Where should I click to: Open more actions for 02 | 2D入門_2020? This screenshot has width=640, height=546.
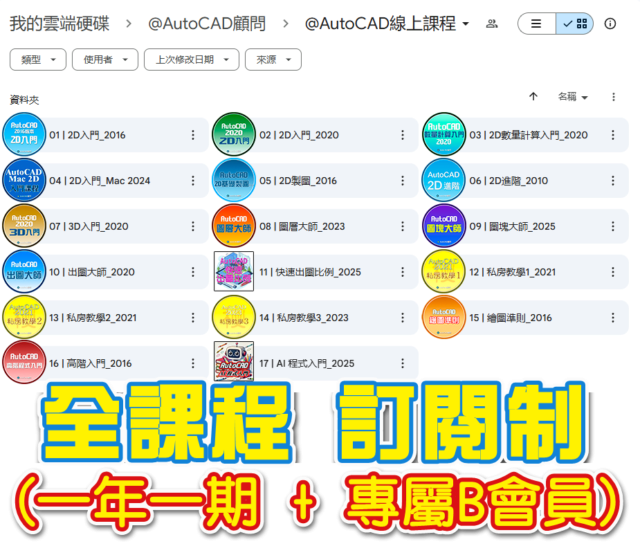[x=403, y=135]
